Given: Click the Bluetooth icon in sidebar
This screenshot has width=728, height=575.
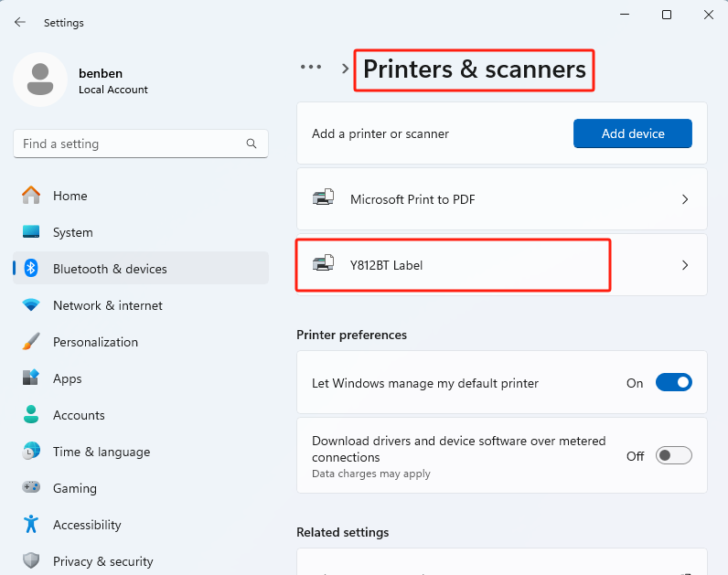Looking at the screenshot, I should click(x=31, y=268).
